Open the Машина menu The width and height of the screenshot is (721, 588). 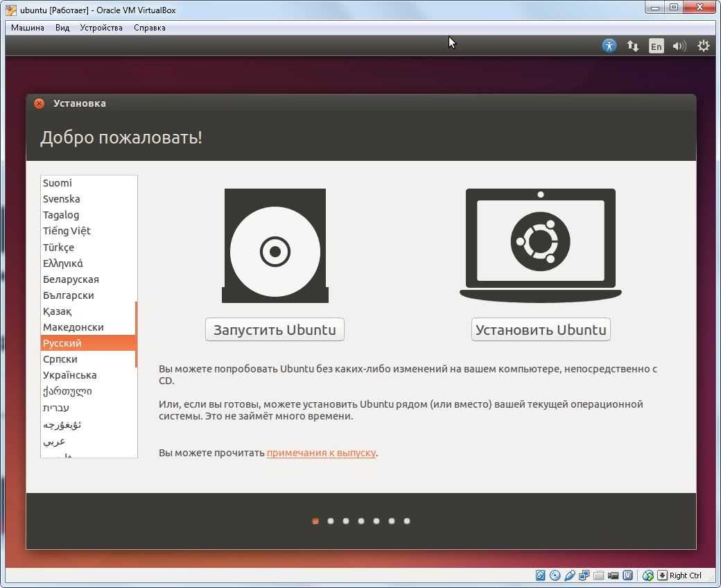click(x=28, y=28)
